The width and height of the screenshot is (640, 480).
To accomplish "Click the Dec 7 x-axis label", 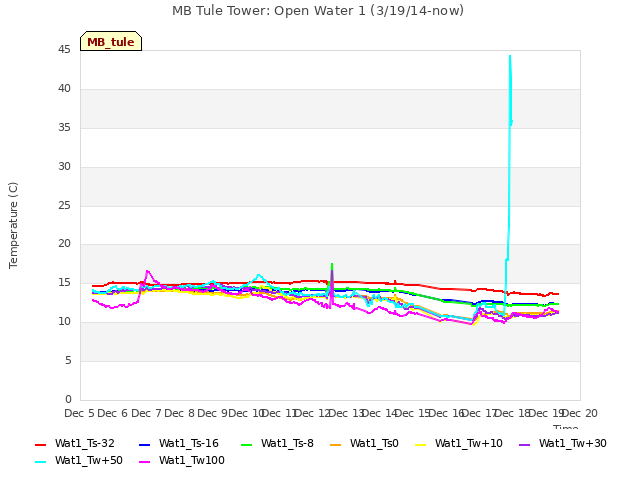I will 146,413.
